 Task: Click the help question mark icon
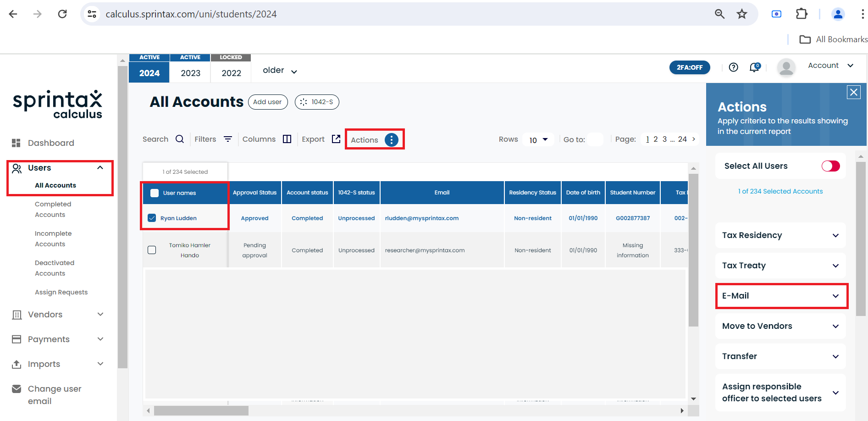pos(734,67)
